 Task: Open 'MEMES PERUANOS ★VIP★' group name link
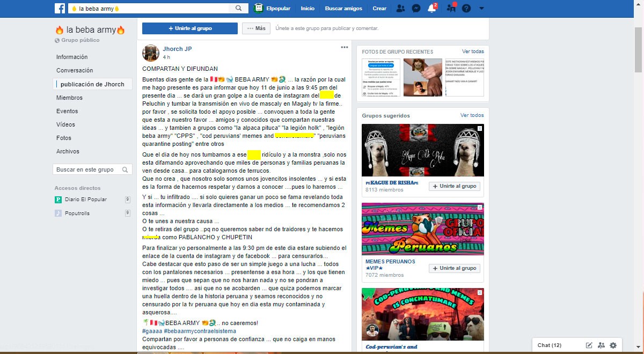tap(390, 264)
